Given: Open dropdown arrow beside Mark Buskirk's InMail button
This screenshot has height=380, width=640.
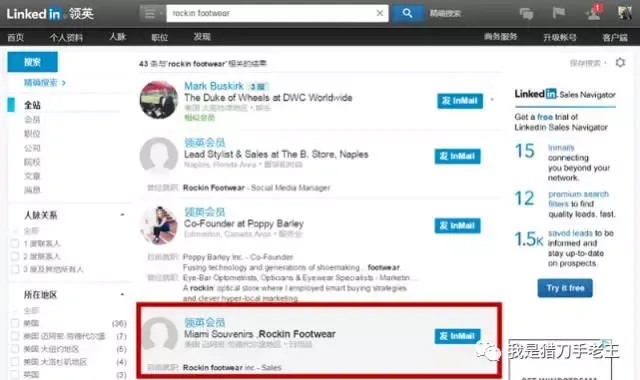Looking at the screenshot, I should point(492,100).
